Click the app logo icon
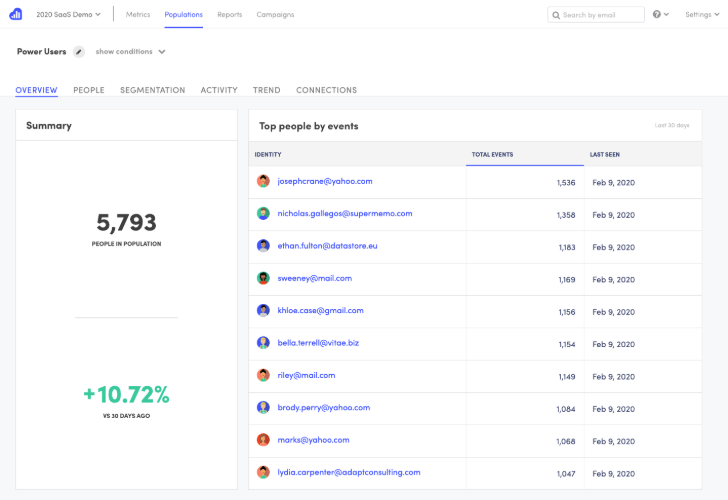Screen dimensions: 728x500 pyautogui.click(x=15, y=15)
